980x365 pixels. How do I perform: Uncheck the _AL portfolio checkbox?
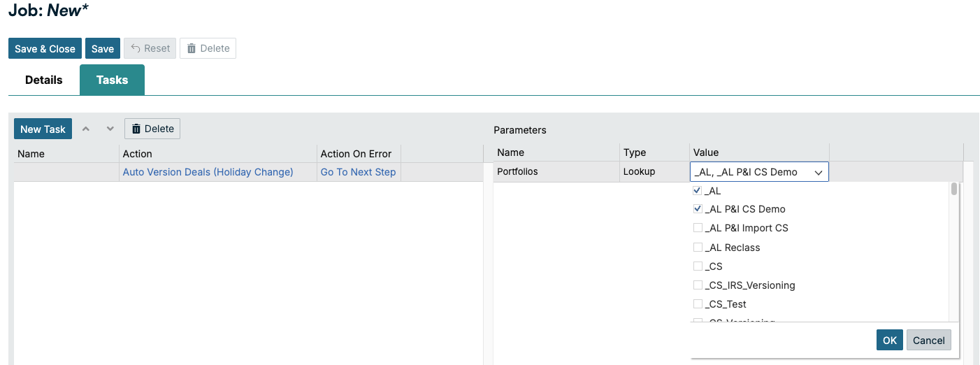tap(698, 190)
